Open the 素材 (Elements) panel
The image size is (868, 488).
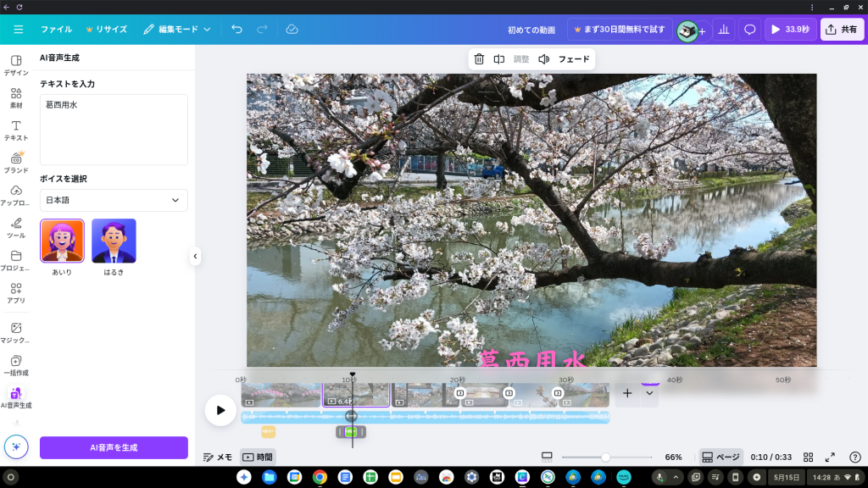click(x=16, y=98)
